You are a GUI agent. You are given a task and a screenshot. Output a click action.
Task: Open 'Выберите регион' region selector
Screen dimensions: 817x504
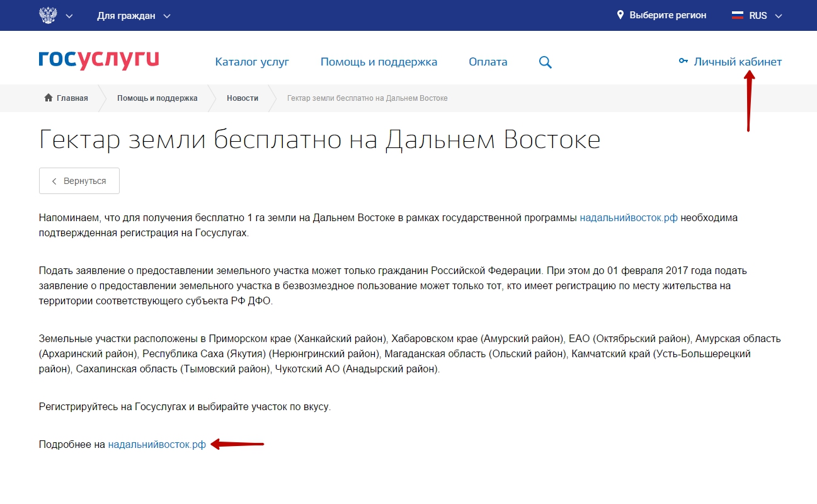(x=668, y=15)
